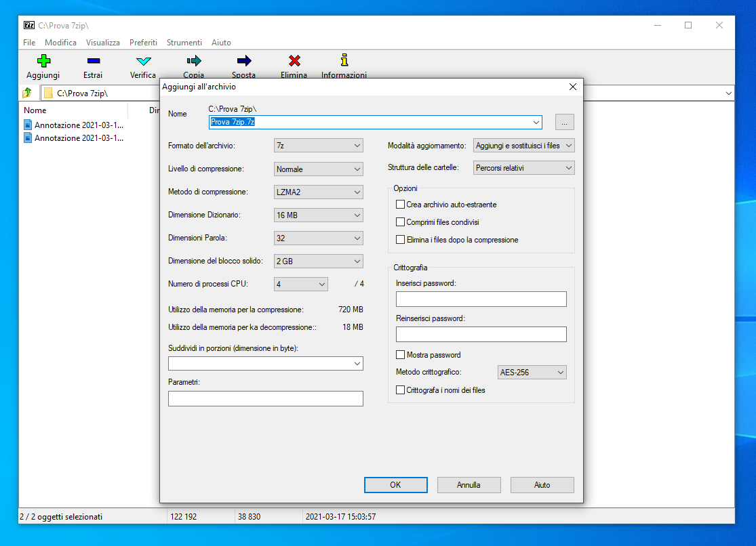The height and width of the screenshot is (546, 756).
Task: Open the Livello di compressione dropdown
Action: point(318,169)
